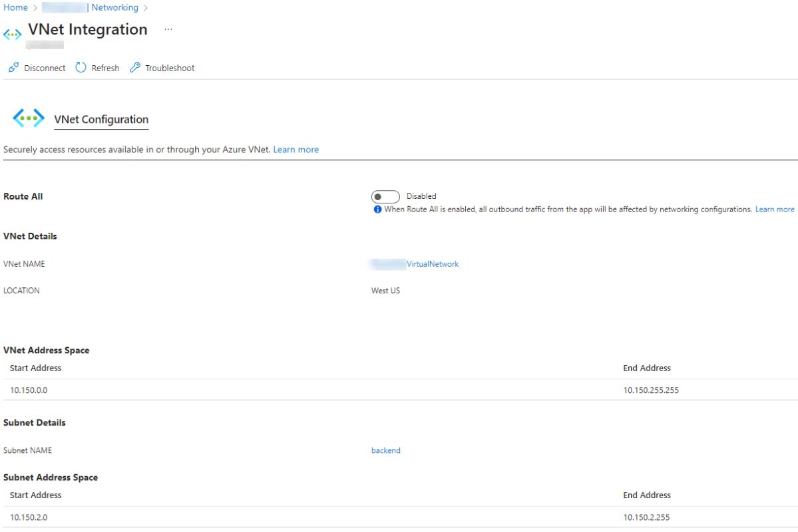Open the ellipsis menu beside VNet Integration
The height and width of the screenshot is (532, 798).
point(168,29)
